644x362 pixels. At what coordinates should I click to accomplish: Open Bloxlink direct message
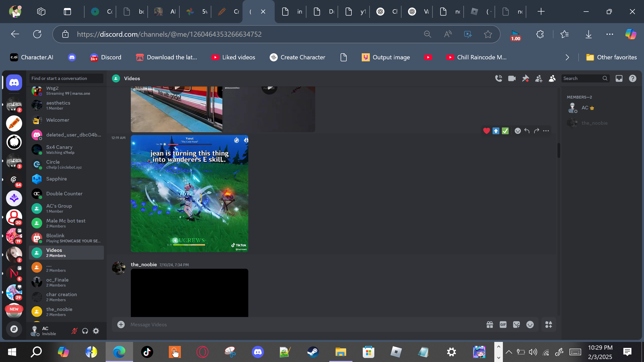(x=66, y=238)
